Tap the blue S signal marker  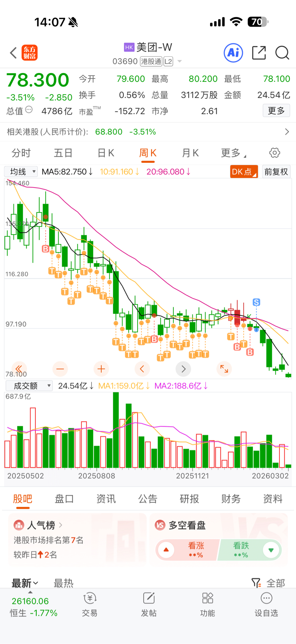256,302
